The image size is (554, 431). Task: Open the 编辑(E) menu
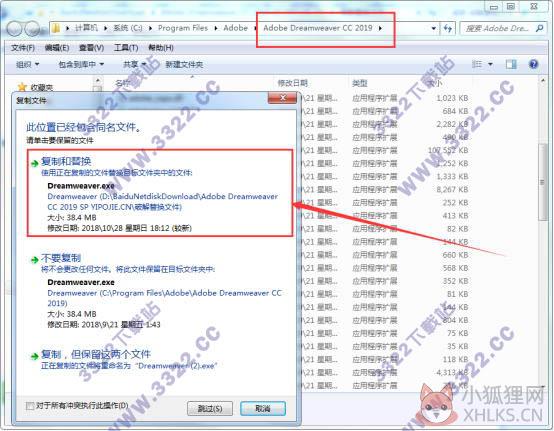click(x=57, y=48)
